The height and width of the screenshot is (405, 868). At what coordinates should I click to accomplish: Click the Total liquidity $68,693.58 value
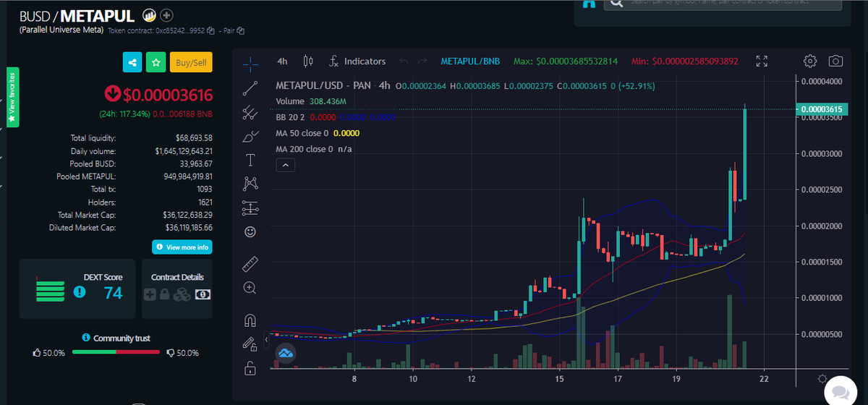194,137
